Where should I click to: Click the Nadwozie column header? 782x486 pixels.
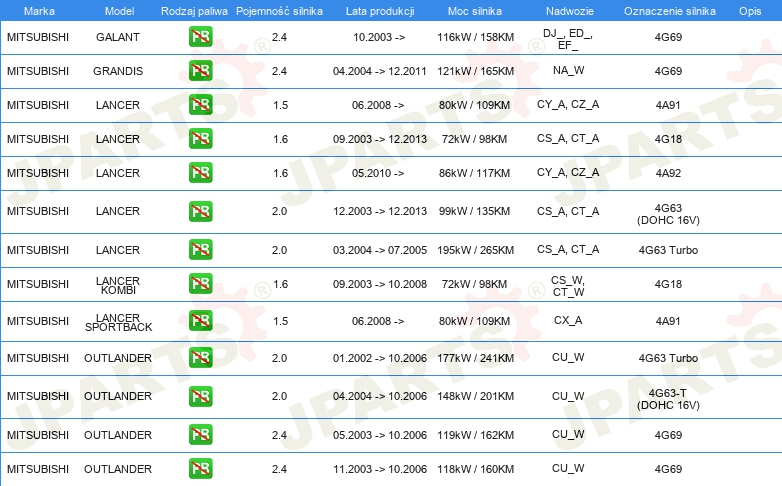point(570,11)
